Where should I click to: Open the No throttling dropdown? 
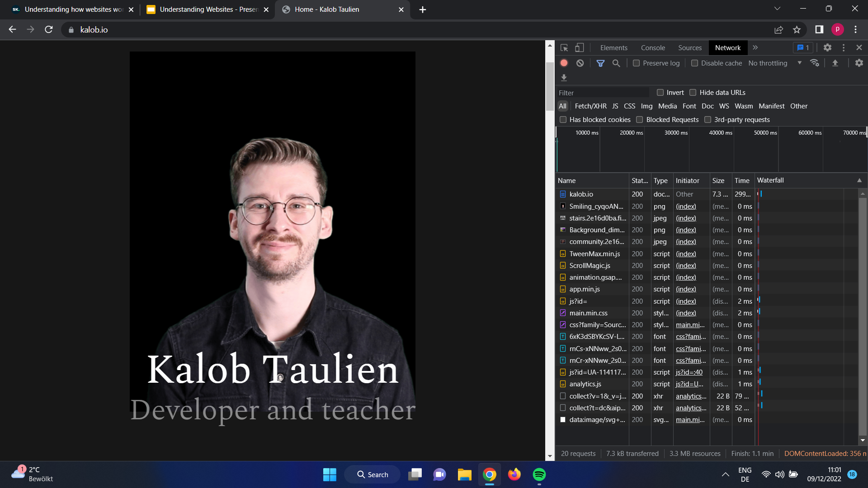click(x=775, y=63)
